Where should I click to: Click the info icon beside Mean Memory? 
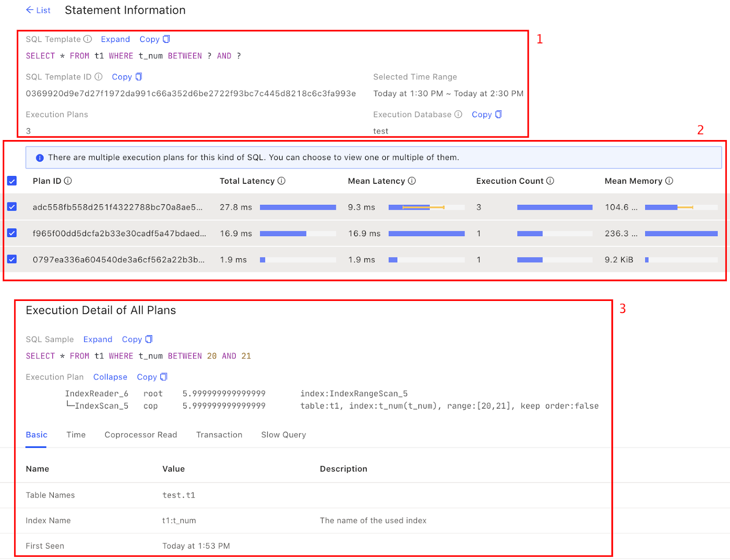coord(670,181)
